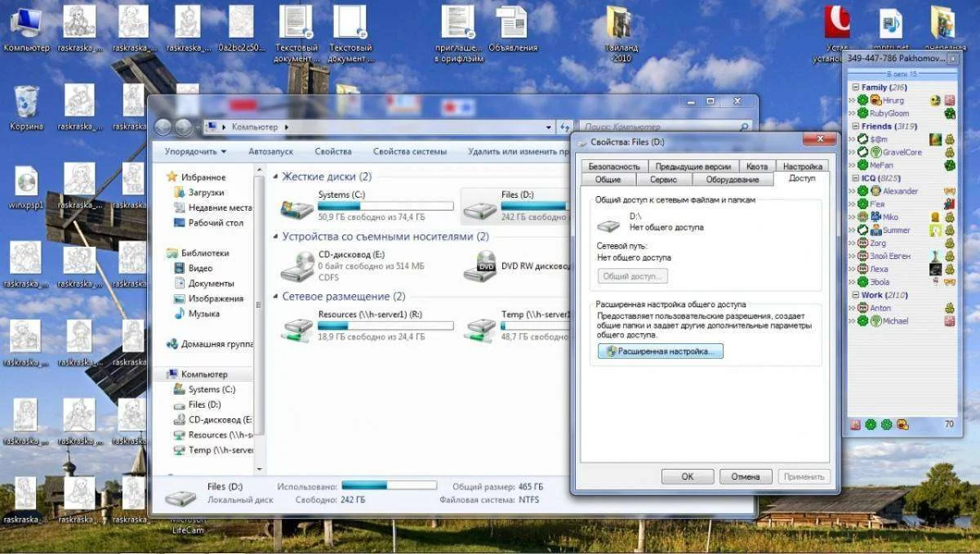Screen dimensions: 980x554
Task: Switch to the Сервис tab
Action: click(x=663, y=179)
